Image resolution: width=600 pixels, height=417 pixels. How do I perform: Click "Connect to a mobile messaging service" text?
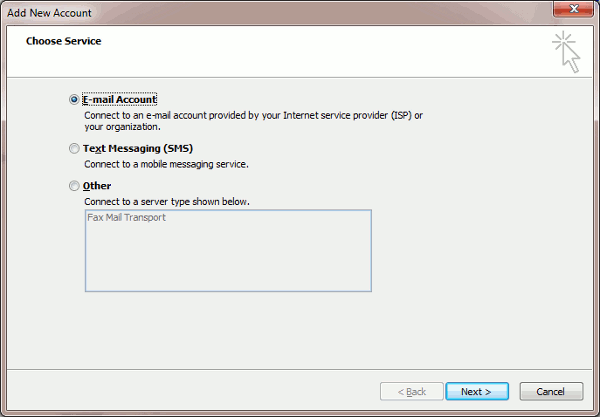(x=166, y=164)
